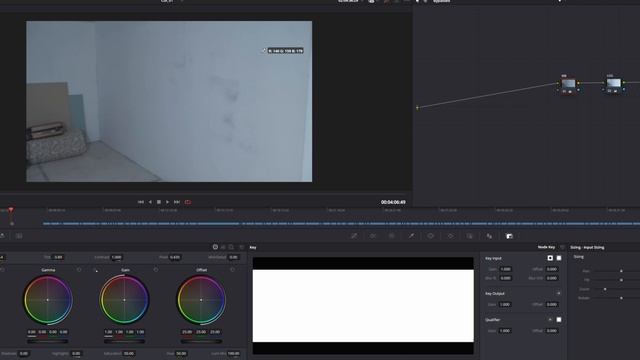This screenshot has width=640, height=360.
Task: Edit the Saturation 50.00 field
Action: coord(129,353)
